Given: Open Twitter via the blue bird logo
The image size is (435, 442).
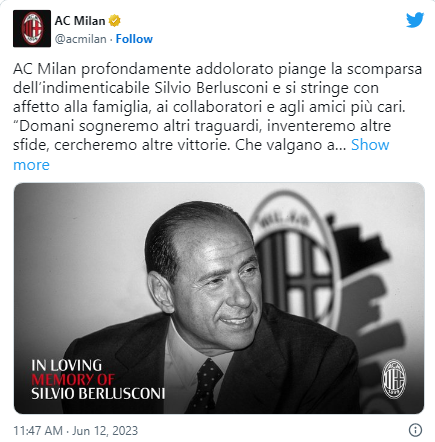Looking at the screenshot, I should (x=415, y=20).
